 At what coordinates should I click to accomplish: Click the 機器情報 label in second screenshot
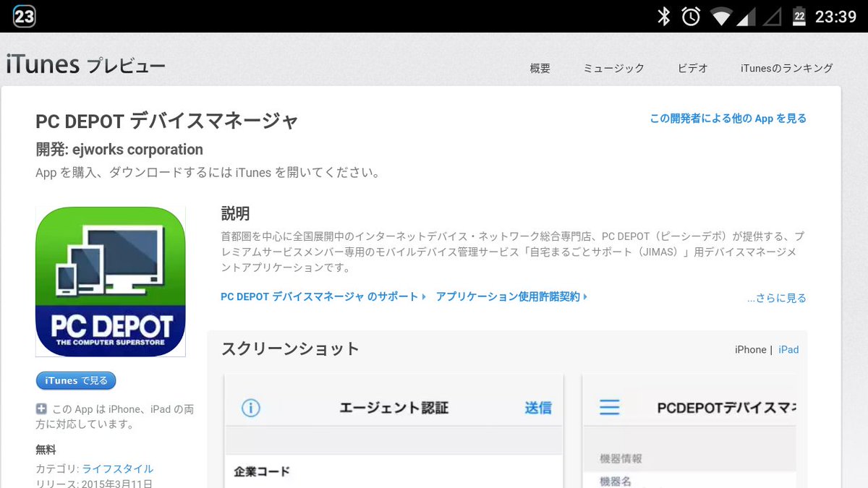(x=621, y=458)
